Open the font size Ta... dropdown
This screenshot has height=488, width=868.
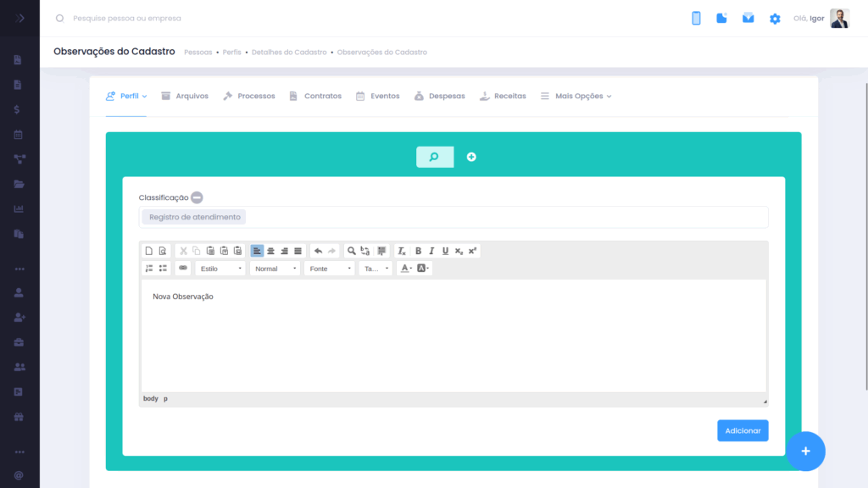[x=376, y=269]
